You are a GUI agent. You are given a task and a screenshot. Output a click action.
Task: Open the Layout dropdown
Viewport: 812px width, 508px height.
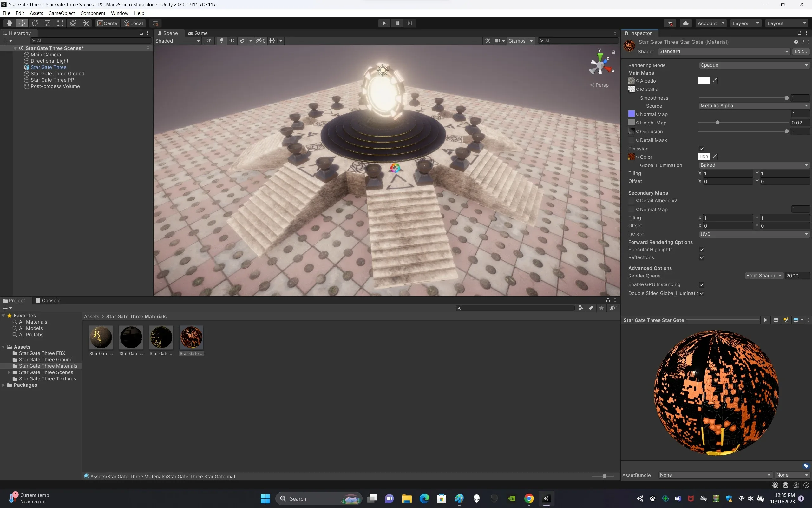787,23
